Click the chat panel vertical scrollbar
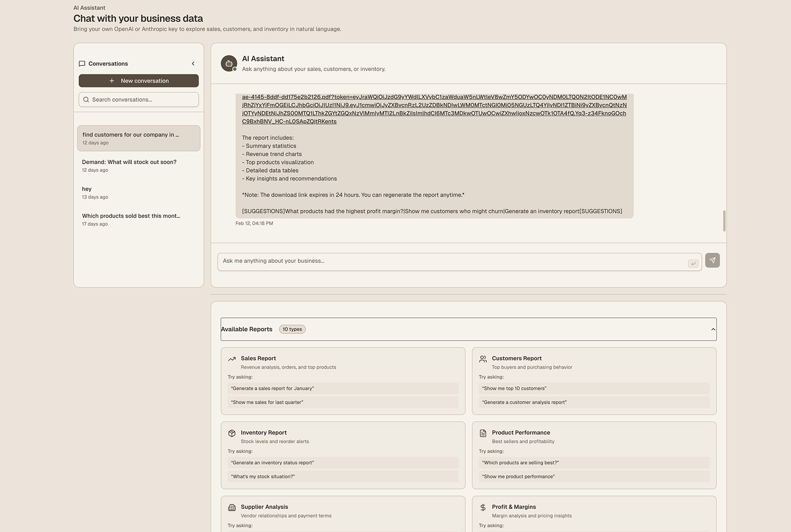The width and height of the screenshot is (791, 532). coord(724,221)
